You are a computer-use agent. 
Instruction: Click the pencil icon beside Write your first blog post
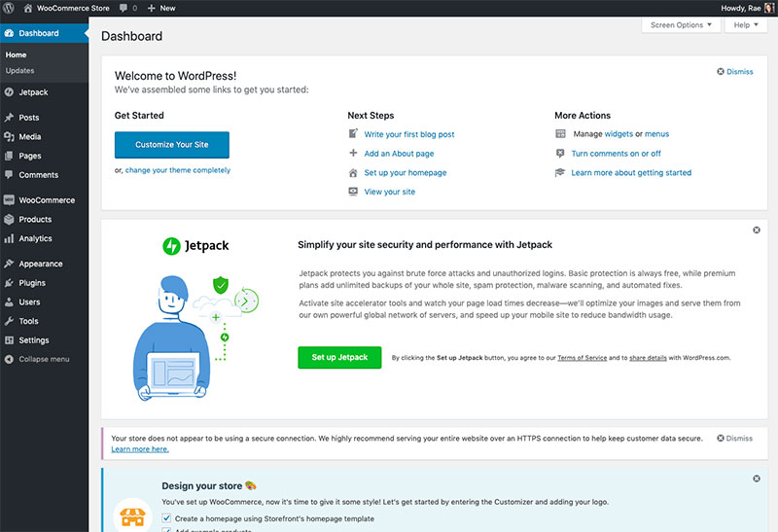(353, 133)
